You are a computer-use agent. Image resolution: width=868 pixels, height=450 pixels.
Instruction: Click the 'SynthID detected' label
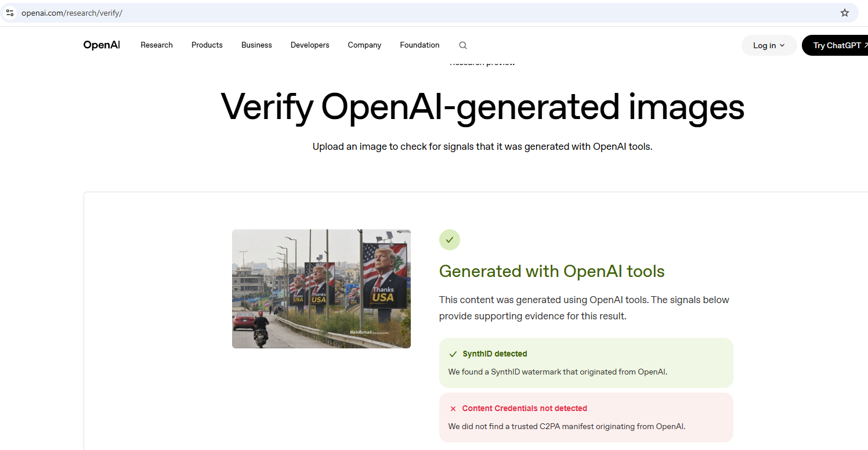(494, 354)
